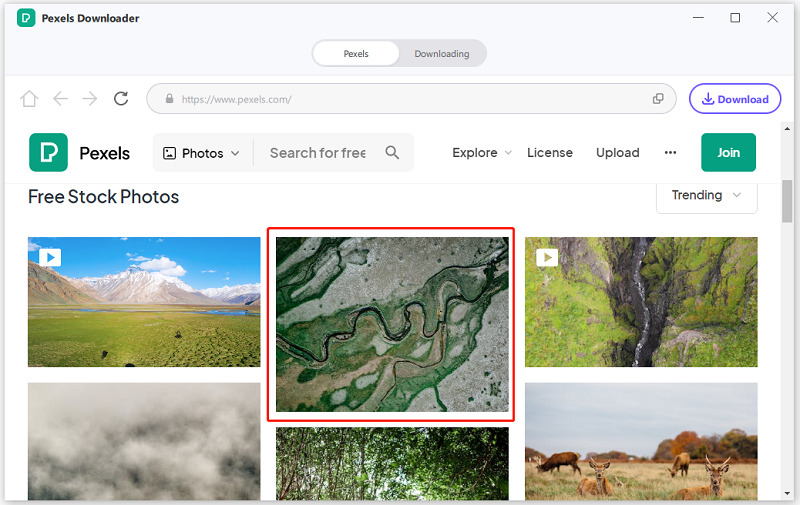Open the mossy canyon waterfall video

[x=641, y=302]
